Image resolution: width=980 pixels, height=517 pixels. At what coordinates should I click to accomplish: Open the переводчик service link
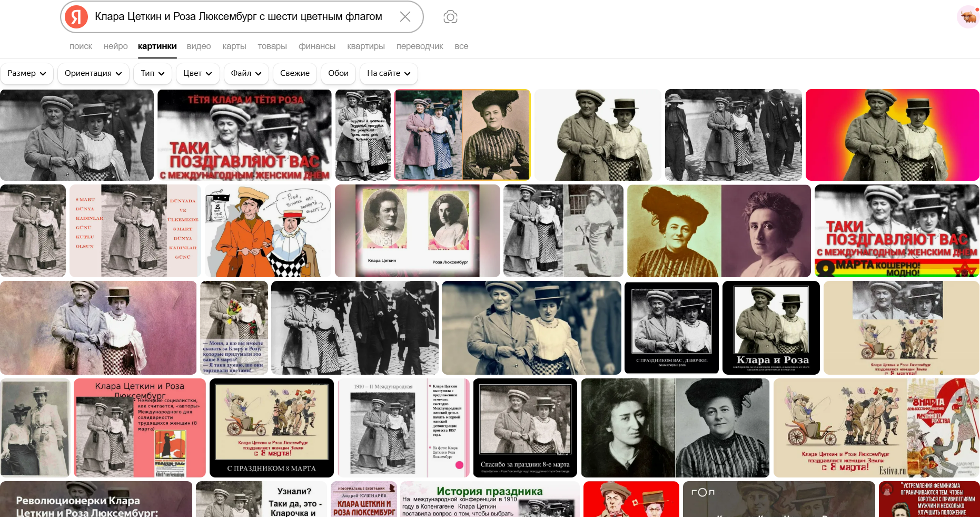coord(420,46)
